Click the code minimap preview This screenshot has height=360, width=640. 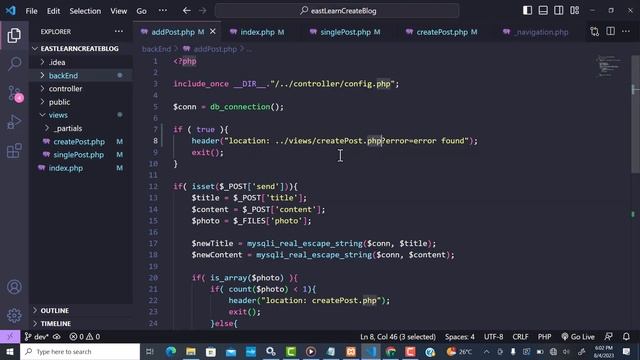pyautogui.click(x=609, y=66)
